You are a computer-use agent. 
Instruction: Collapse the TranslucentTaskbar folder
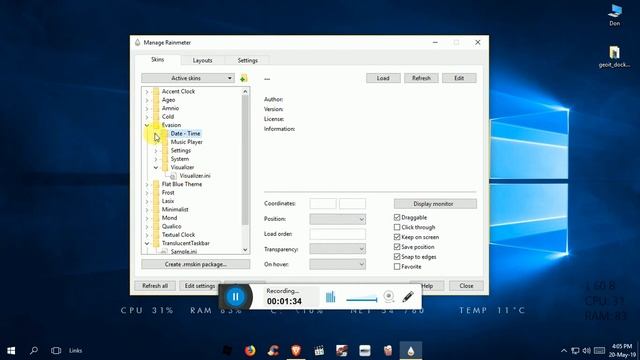point(147,243)
